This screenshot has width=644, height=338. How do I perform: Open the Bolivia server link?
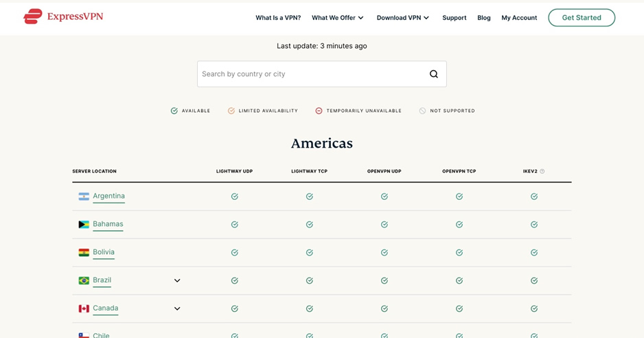(x=104, y=252)
